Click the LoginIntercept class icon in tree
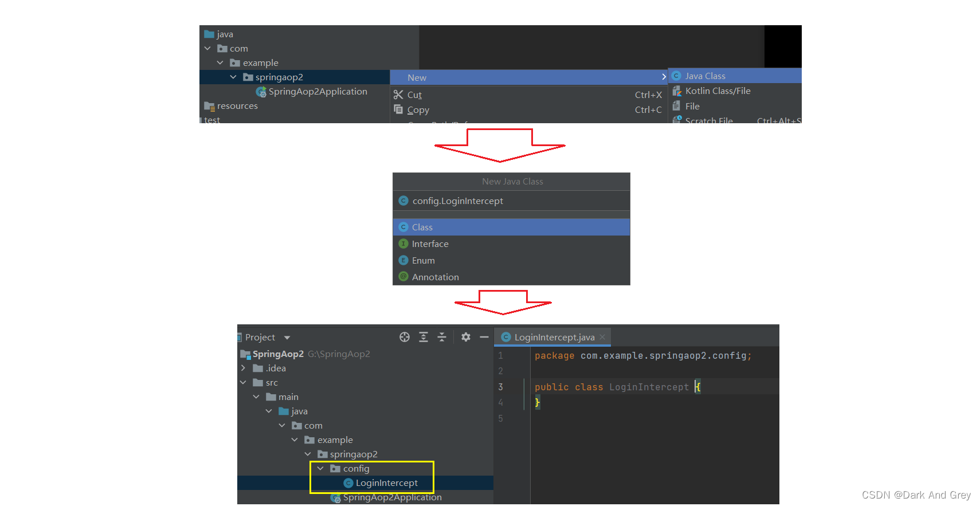 tap(348, 483)
